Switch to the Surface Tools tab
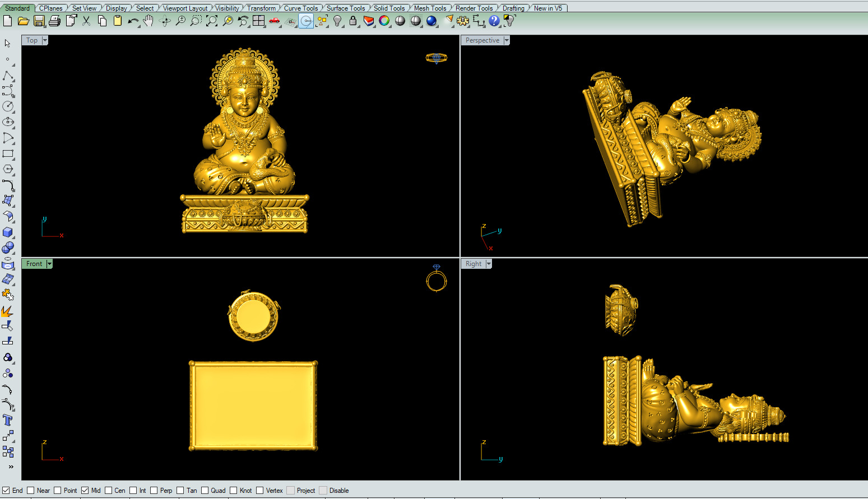Viewport: 868px width, 499px height. click(346, 8)
